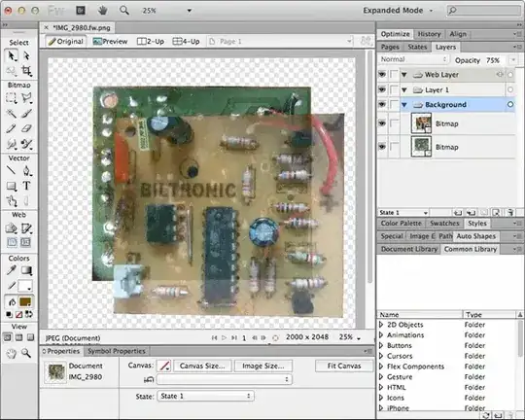Choose the Rectangle vector tool
The width and height of the screenshot is (525, 420).
pos(11,186)
